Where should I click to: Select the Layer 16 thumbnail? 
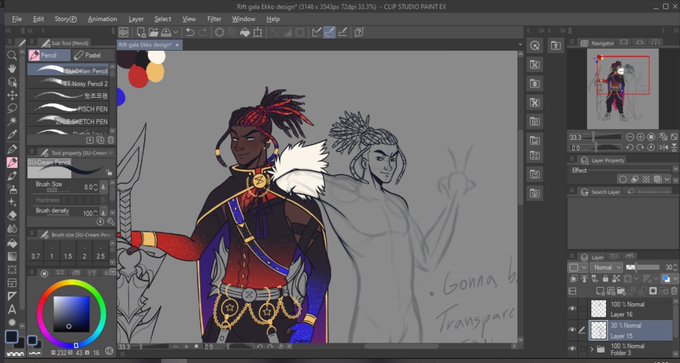pos(598,308)
